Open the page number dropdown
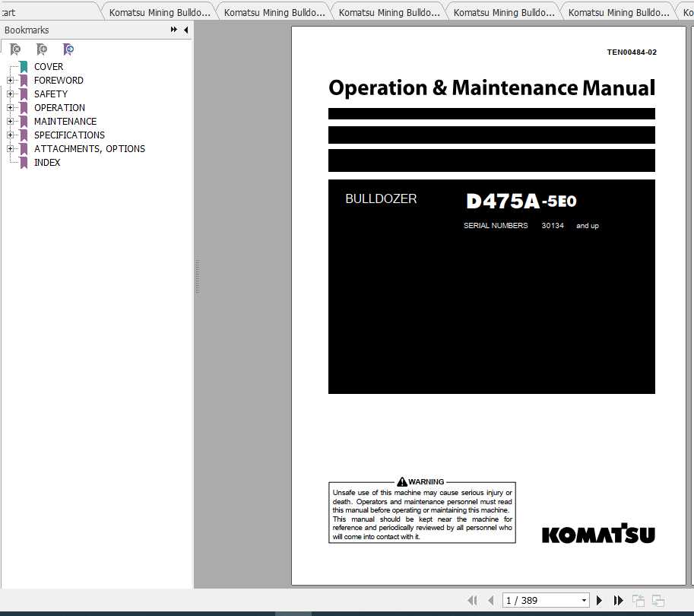This screenshot has width=694, height=616. pos(583,600)
